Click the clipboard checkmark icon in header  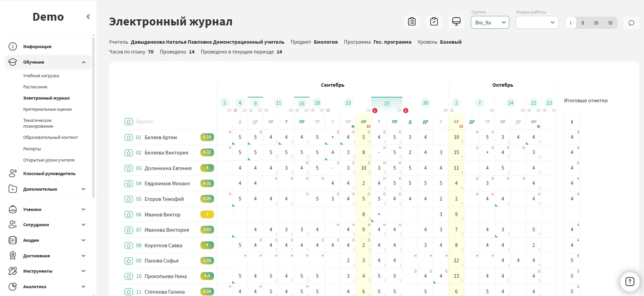(x=434, y=22)
